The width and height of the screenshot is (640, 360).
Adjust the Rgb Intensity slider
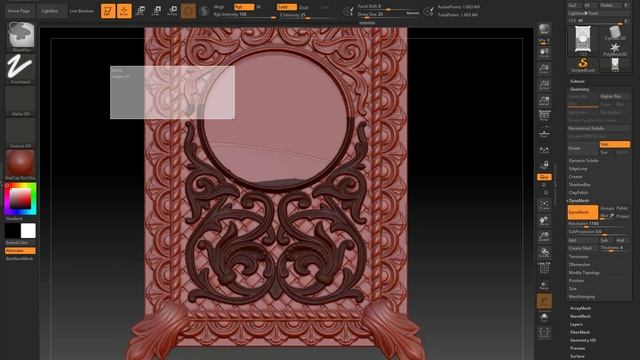244,15
